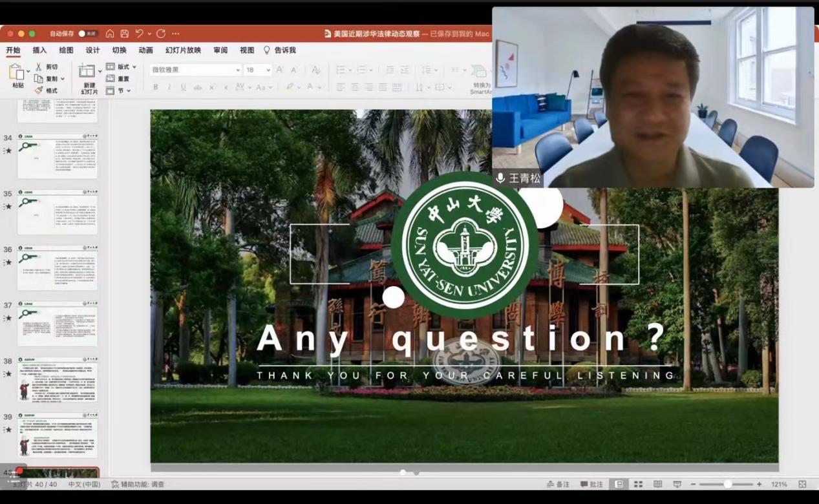Open the 幻灯片放映 ribbon tab
Screen dimensions: 819x504
point(183,50)
